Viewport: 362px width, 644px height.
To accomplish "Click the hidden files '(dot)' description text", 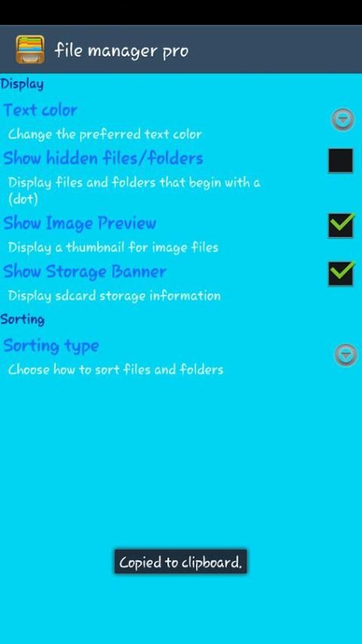I will (23, 199).
